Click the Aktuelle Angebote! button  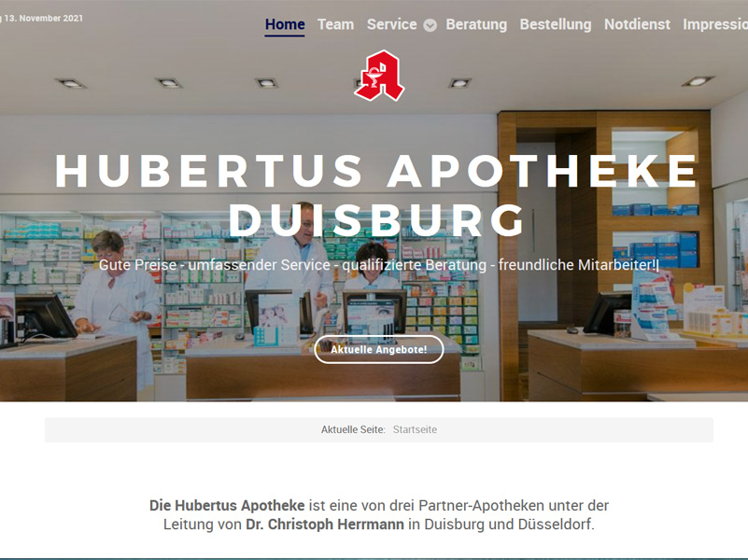coord(379,349)
